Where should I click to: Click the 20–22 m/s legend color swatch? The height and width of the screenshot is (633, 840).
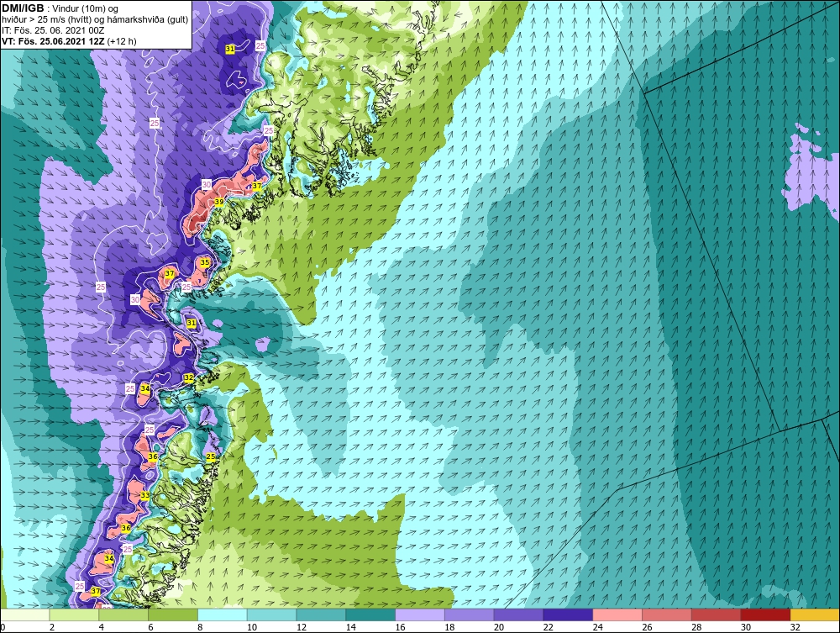pos(518,615)
